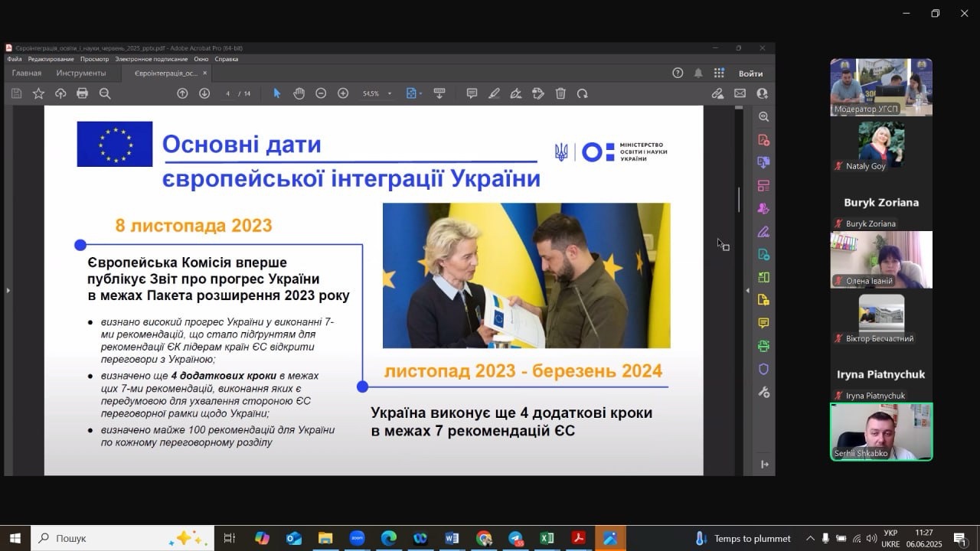Image resolution: width=980 pixels, height=551 pixels.
Task: Click the zoom out minus button
Action: tap(321, 93)
